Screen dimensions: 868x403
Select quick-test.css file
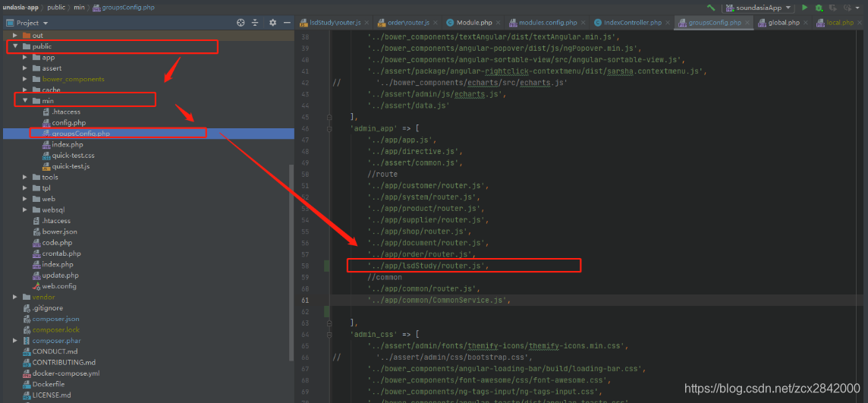click(x=74, y=156)
